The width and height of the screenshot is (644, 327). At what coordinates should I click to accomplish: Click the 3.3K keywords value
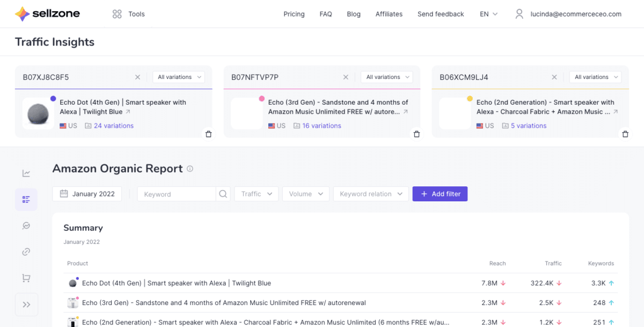click(x=599, y=283)
